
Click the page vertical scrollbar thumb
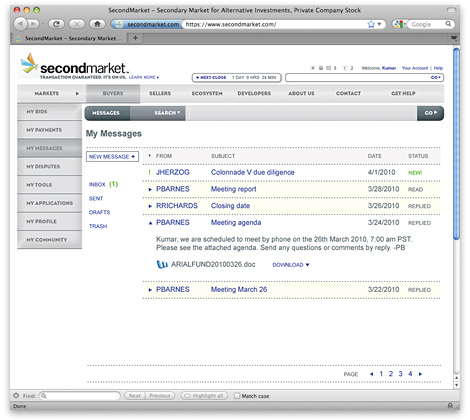(x=456, y=144)
